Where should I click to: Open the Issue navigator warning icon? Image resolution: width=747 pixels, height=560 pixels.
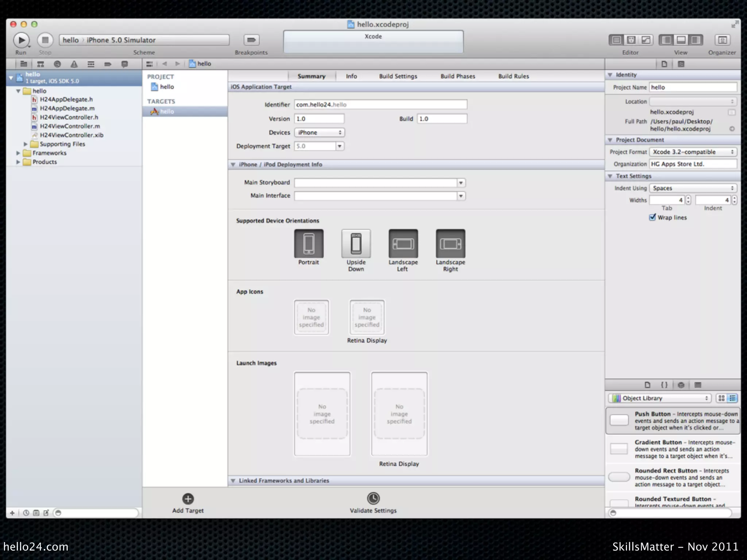point(74,64)
